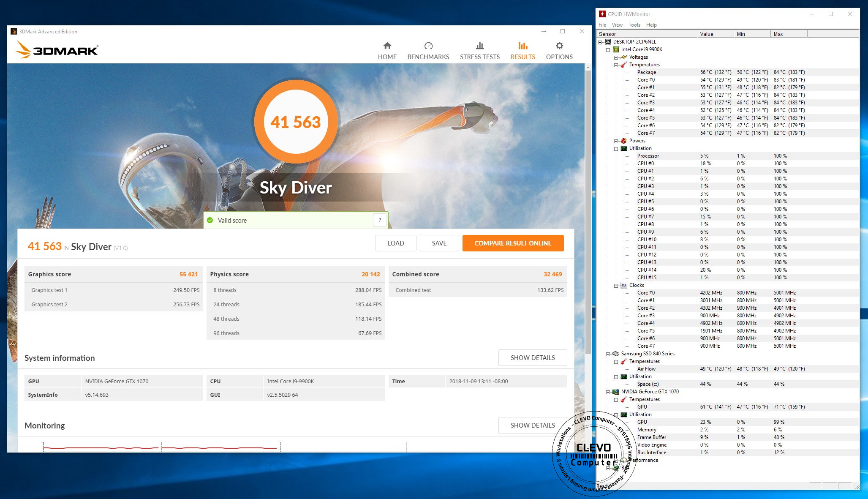The height and width of the screenshot is (499, 868).
Task: Click the LOAD button
Action: click(396, 243)
